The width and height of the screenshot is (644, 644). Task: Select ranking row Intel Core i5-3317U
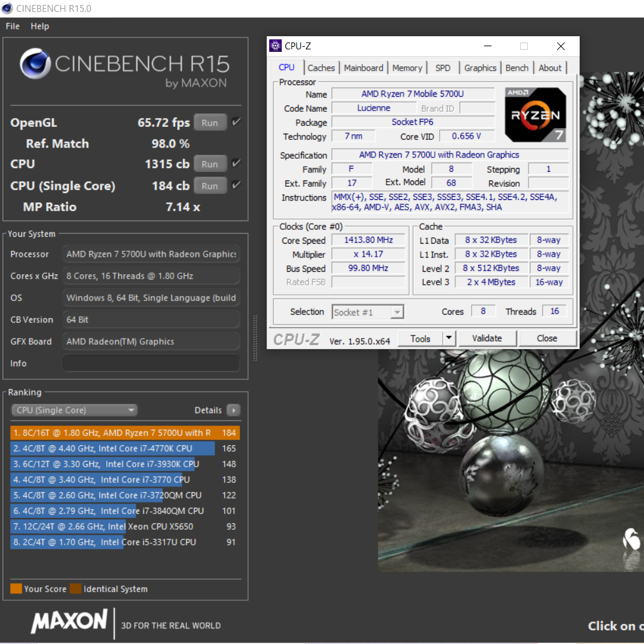click(125, 542)
